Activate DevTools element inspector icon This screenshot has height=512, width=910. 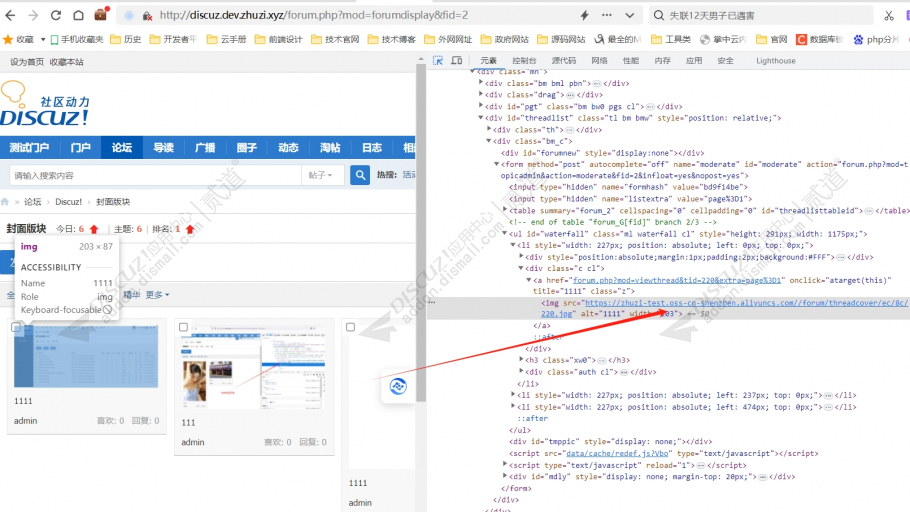coord(438,61)
